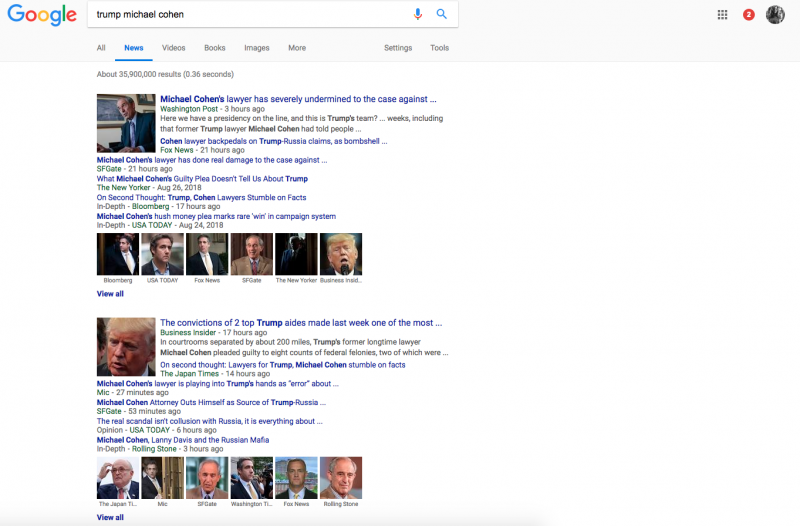Open 'Michael Cohen's lawyer has severely undermined' headline

click(298, 99)
